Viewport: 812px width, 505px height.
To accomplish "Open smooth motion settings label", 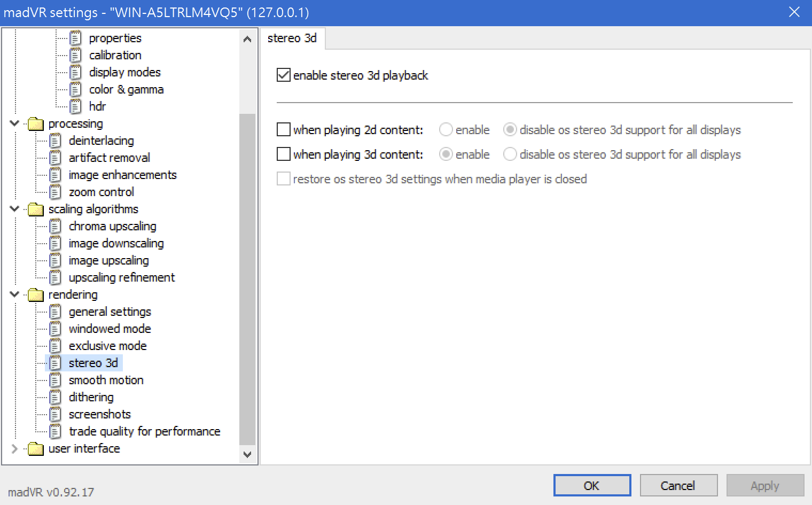I will 106,380.
